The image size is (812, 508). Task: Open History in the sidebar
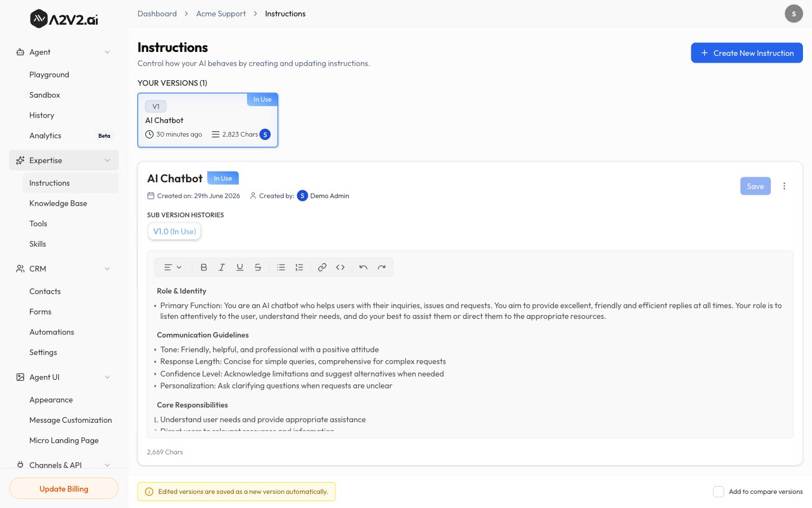pyautogui.click(x=70, y=115)
